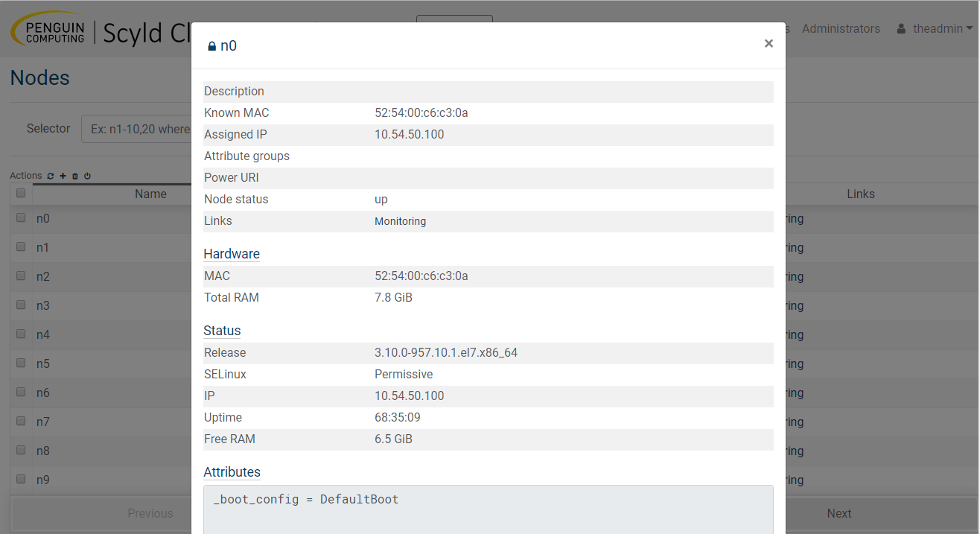Click Node status value up
Screen dimensions: 980x534
pyautogui.click(x=381, y=200)
